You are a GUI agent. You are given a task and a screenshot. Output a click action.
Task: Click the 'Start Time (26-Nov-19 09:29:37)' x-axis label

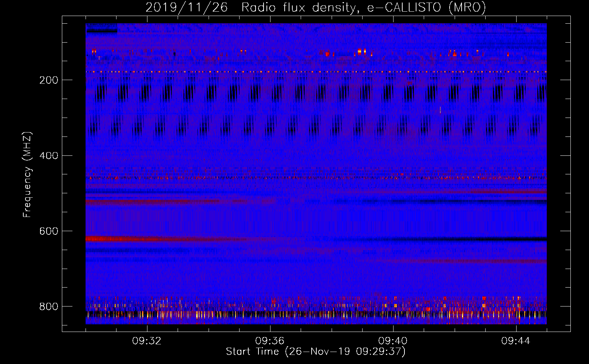[x=316, y=352]
